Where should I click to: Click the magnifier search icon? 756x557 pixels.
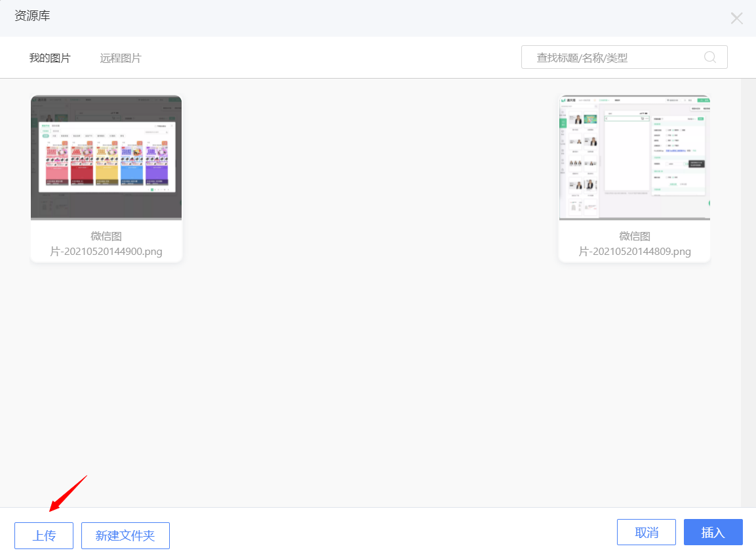pyautogui.click(x=709, y=57)
